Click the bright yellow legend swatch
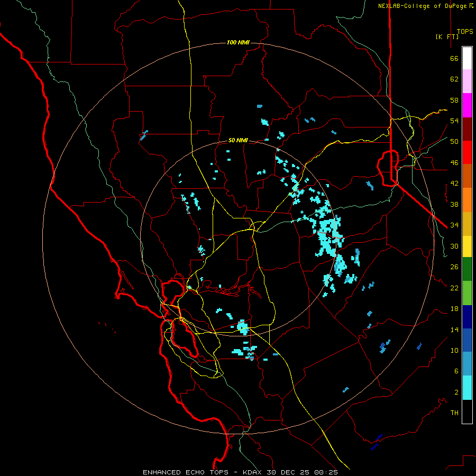476x476 pixels. 467,246
